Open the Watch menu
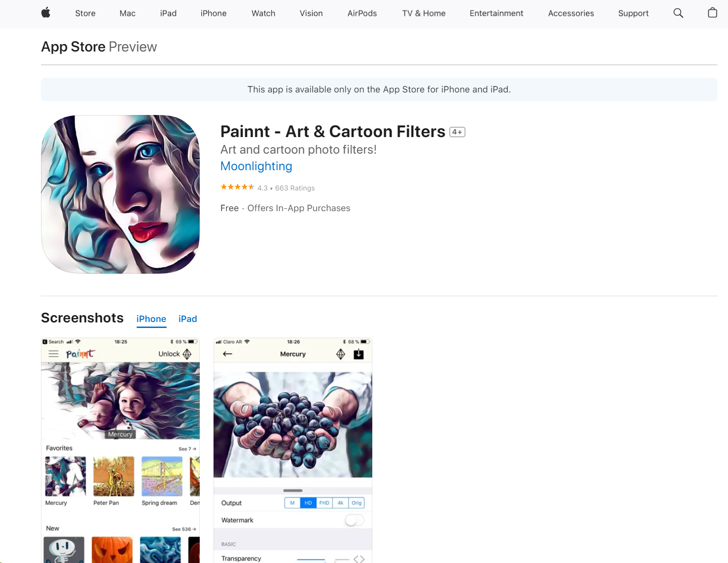The width and height of the screenshot is (728, 563). click(x=263, y=13)
